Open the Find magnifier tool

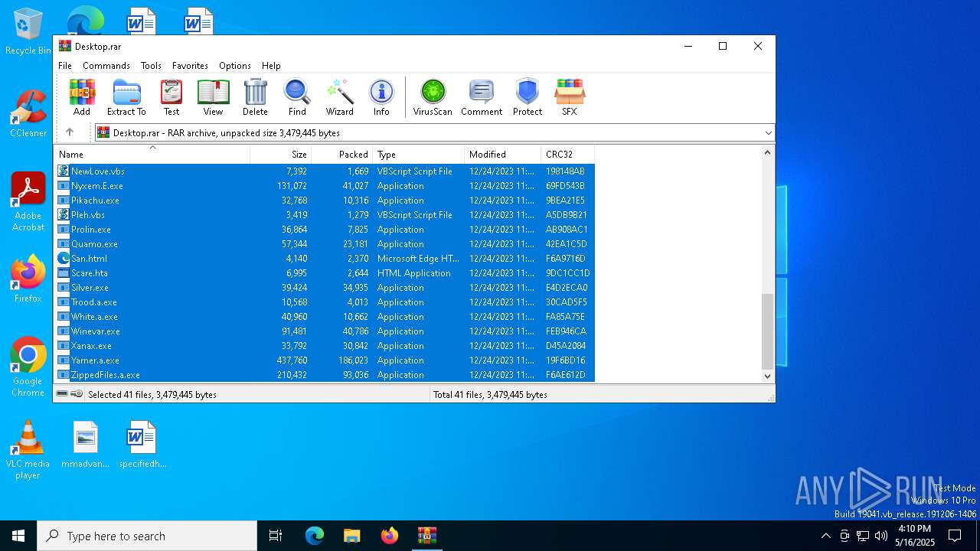pos(297,97)
